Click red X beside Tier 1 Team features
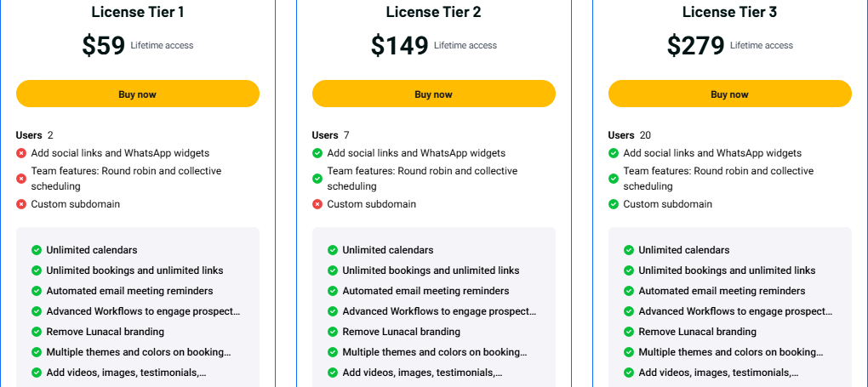 point(21,179)
